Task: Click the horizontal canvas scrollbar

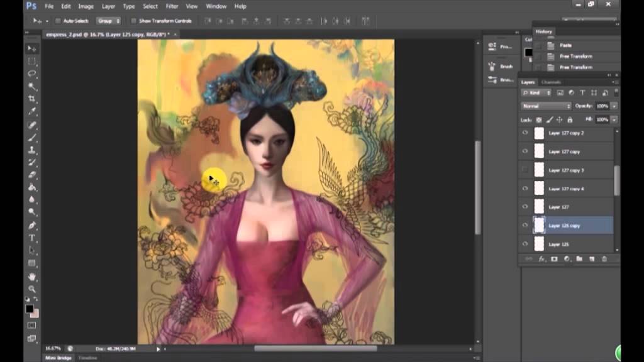Action: (x=316, y=349)
